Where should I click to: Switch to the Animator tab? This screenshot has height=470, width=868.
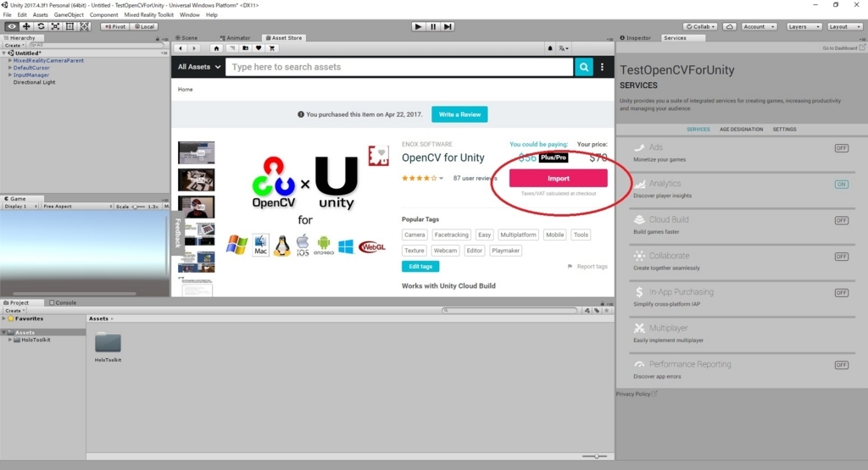pos(236,38)
